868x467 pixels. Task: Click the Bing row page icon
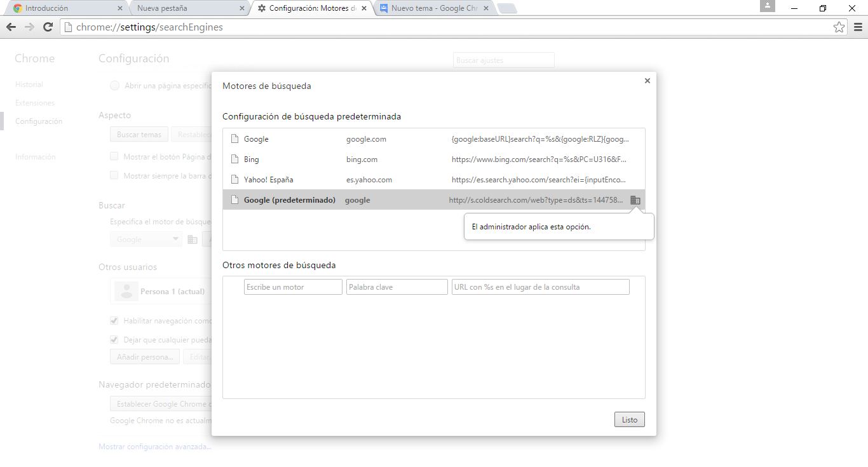[234, 159]
